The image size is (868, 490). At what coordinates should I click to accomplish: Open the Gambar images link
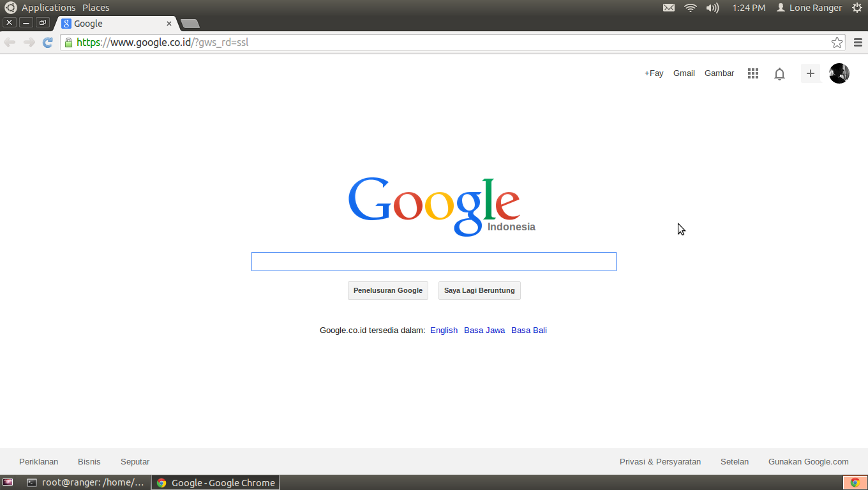coord(719,73)
